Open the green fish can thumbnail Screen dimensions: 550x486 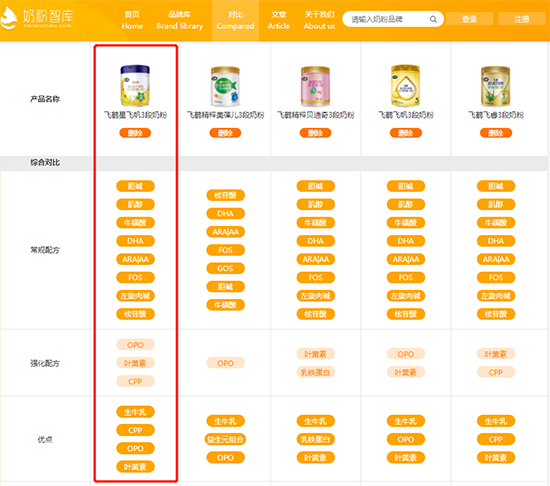[225, 86]
